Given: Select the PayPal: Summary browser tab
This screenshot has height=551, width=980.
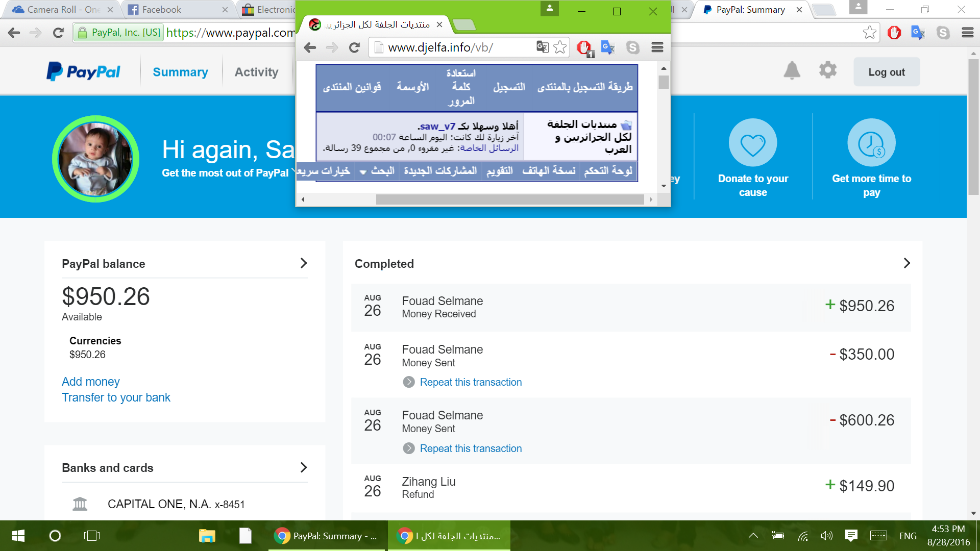Looking at the screenshot, I should click(750, 10).
